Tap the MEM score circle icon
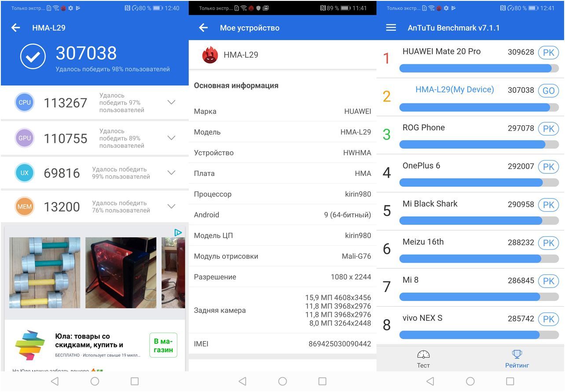 [x=25, y=207]
